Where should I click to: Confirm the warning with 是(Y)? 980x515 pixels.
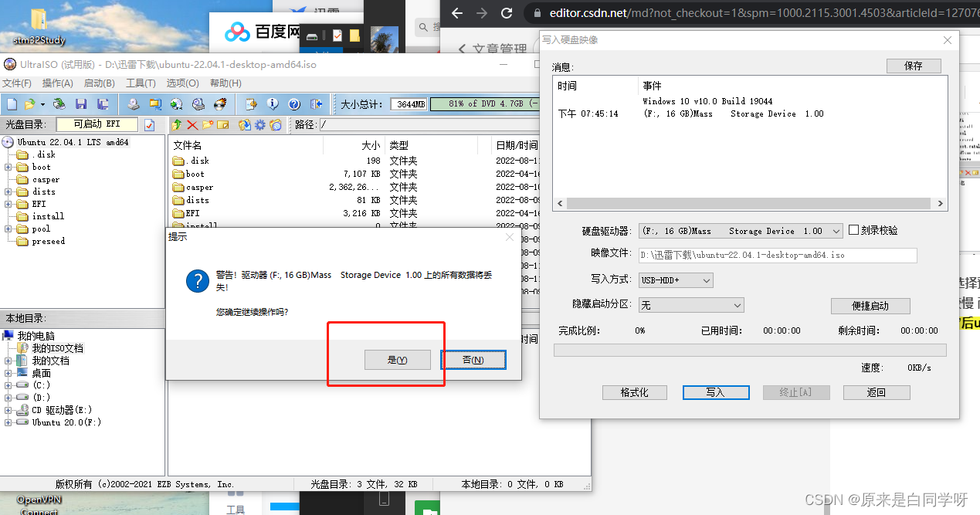click(x=398, y=360)
